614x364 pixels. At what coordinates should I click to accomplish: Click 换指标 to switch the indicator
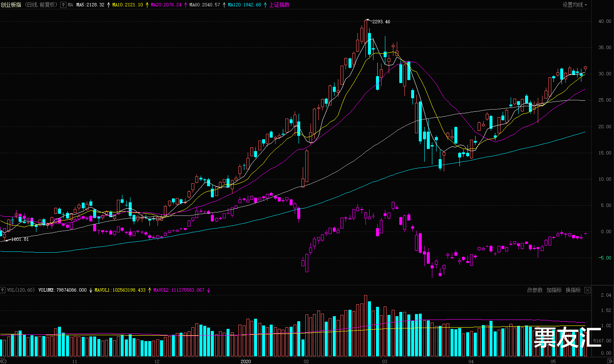click(x=573, y=290)
